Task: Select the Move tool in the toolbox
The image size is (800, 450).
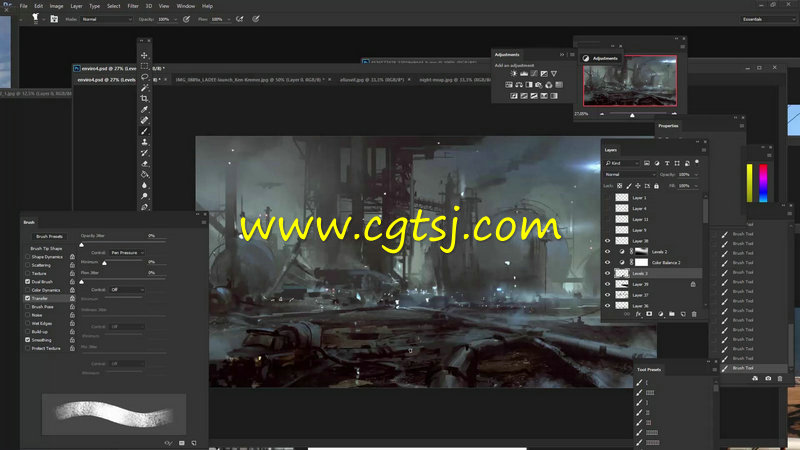Action: 144,55
